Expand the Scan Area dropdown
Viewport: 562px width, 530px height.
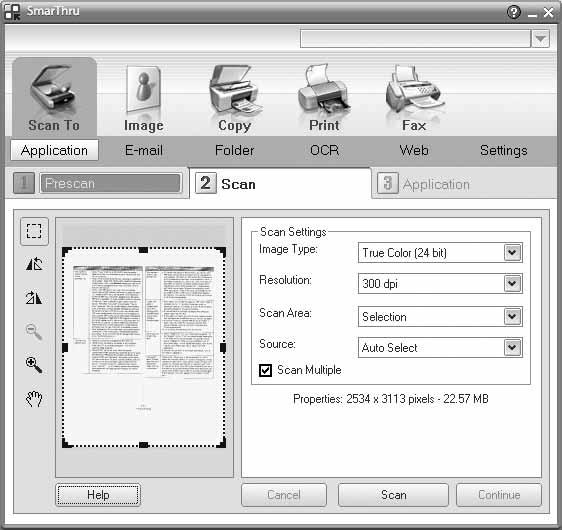(512, 316)
